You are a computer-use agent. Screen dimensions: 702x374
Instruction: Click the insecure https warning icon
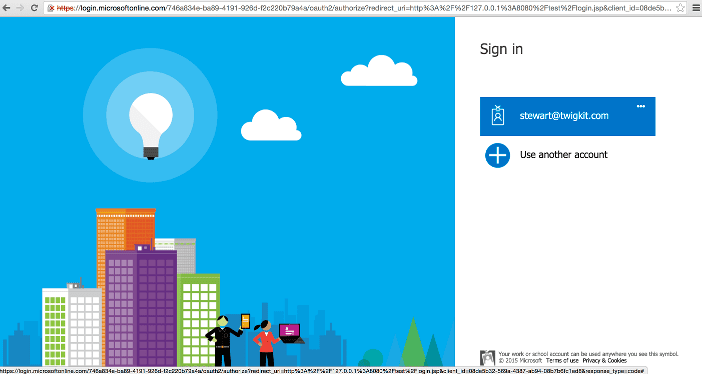tap(51, 8)
